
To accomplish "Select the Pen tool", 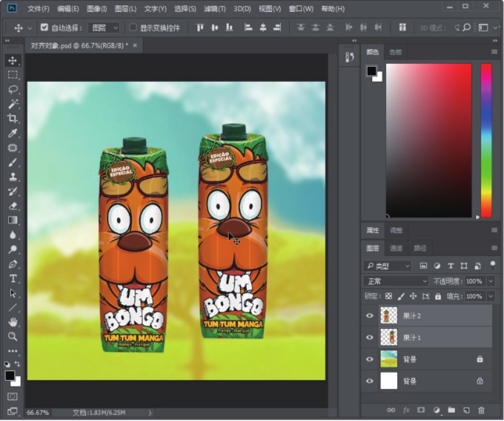I will tap(13, 264).
